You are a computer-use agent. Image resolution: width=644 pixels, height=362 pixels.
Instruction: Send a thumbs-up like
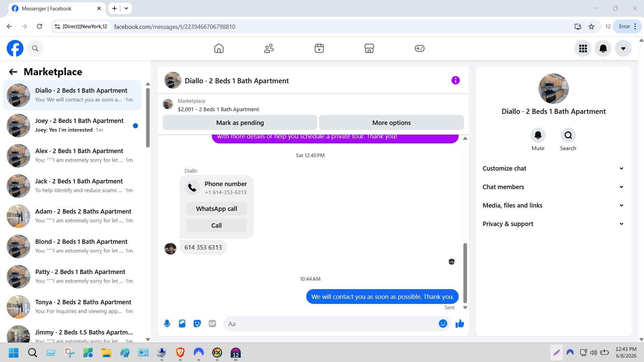coord(460,324)
